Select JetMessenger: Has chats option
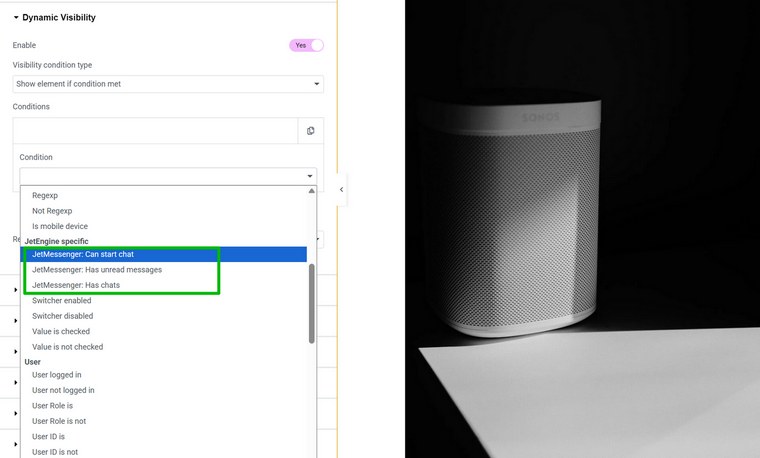The image size is (760, 458). [164, 285]
